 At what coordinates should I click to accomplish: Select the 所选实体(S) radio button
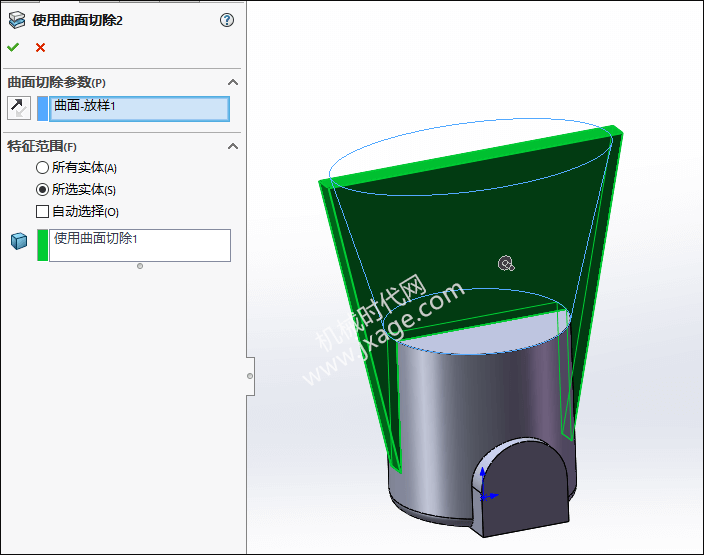[x=42, y=189]
